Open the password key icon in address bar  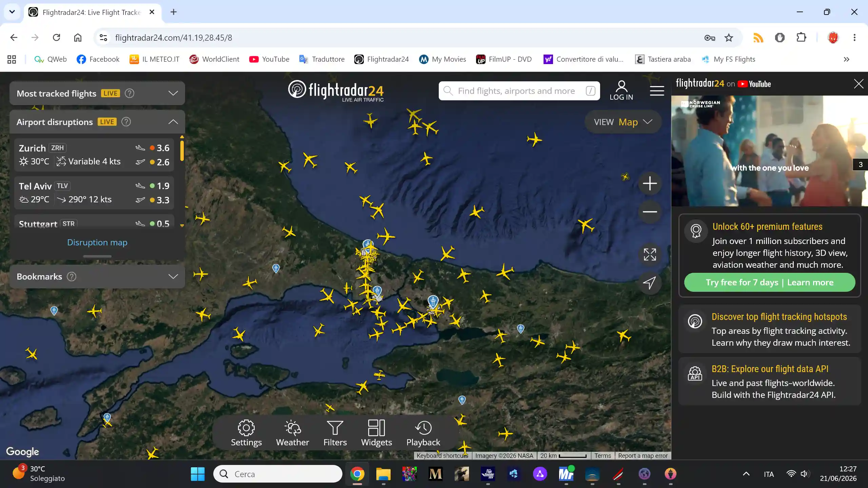click(709, 38)
